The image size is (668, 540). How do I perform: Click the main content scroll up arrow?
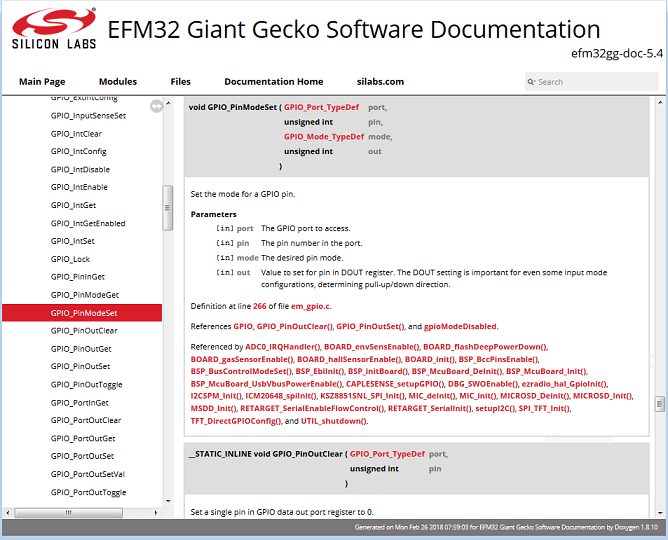[x=660, y=103]
